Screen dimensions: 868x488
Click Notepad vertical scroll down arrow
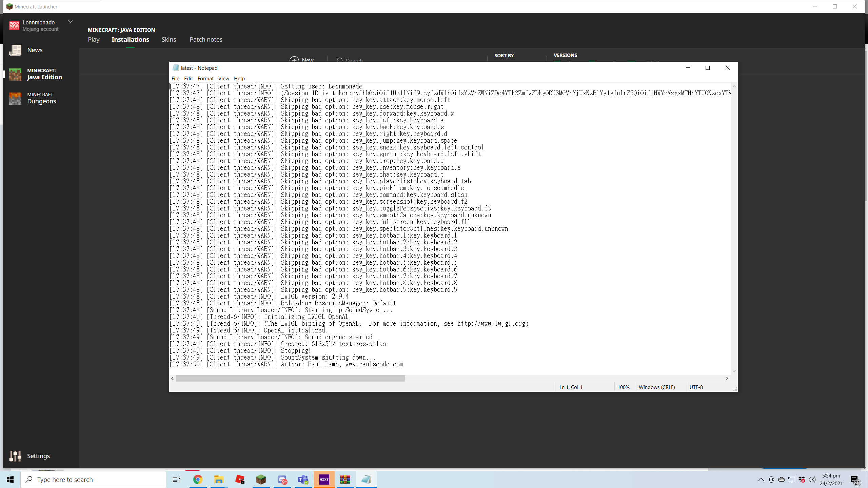734,371
